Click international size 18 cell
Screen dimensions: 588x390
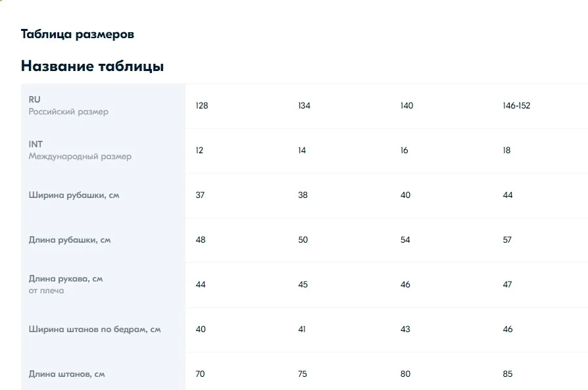pos(506,151)
